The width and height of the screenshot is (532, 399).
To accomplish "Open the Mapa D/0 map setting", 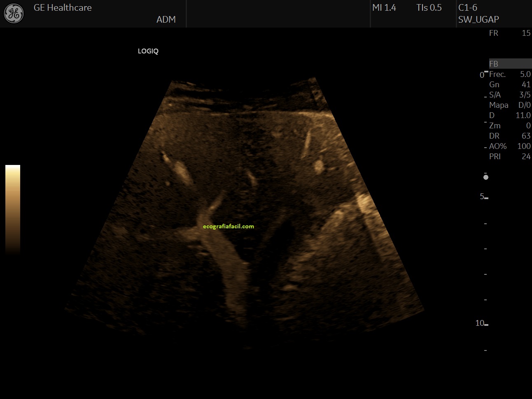I will (x=510, y=105).
